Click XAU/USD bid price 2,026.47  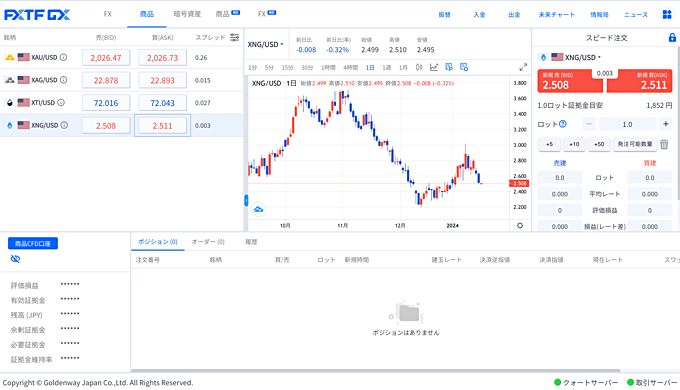click(x=106, y=58)
